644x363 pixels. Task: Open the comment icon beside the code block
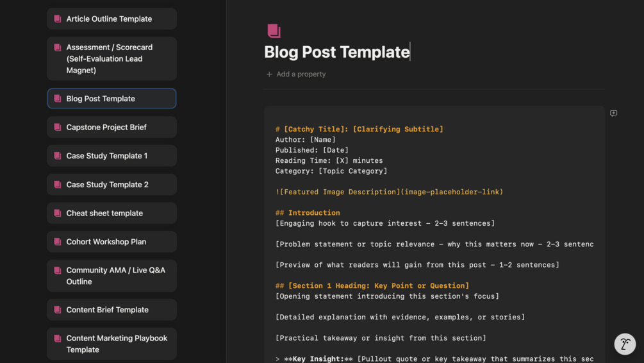[613, 113]
